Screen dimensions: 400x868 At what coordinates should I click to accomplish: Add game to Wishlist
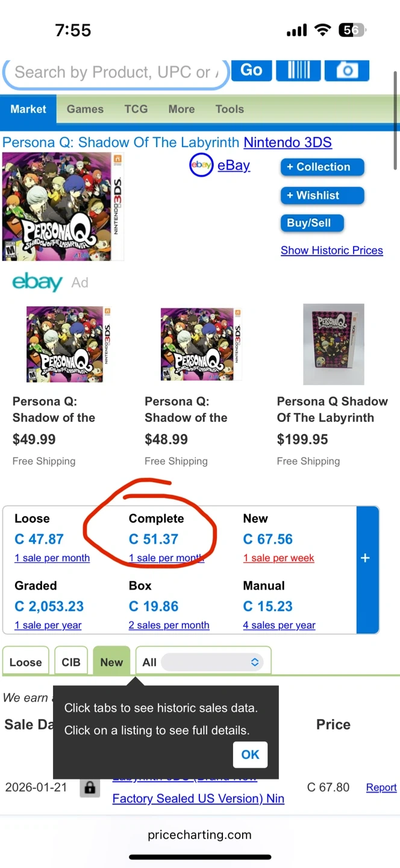point(322,195)
